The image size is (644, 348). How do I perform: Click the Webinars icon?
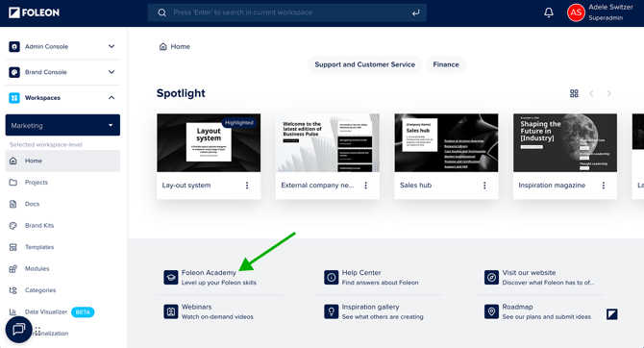tap(171, 311)
